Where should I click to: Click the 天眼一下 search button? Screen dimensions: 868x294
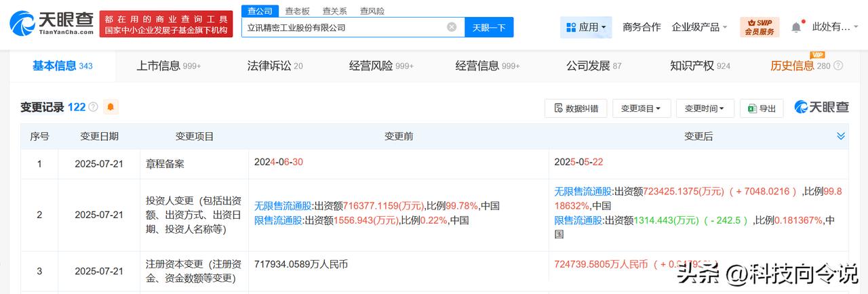click(489, 27)
